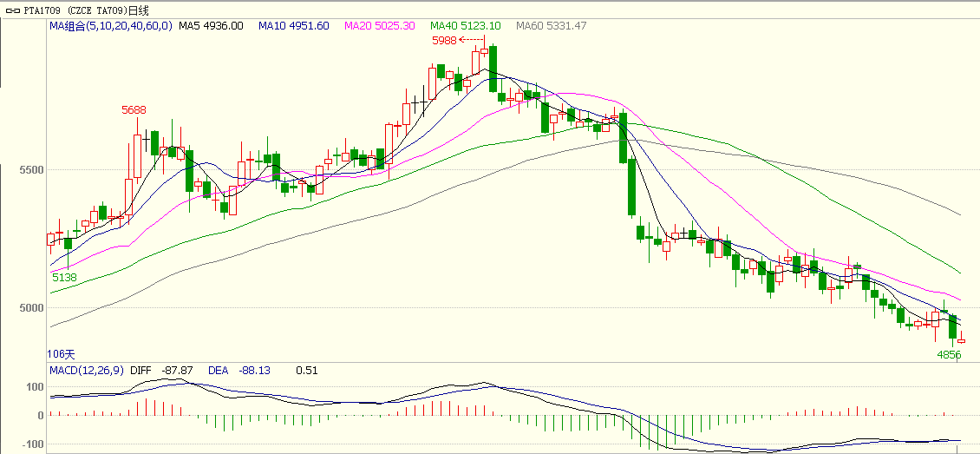Click the 106天 day count label
Screen dimensions: 980x454
(62, 354)
